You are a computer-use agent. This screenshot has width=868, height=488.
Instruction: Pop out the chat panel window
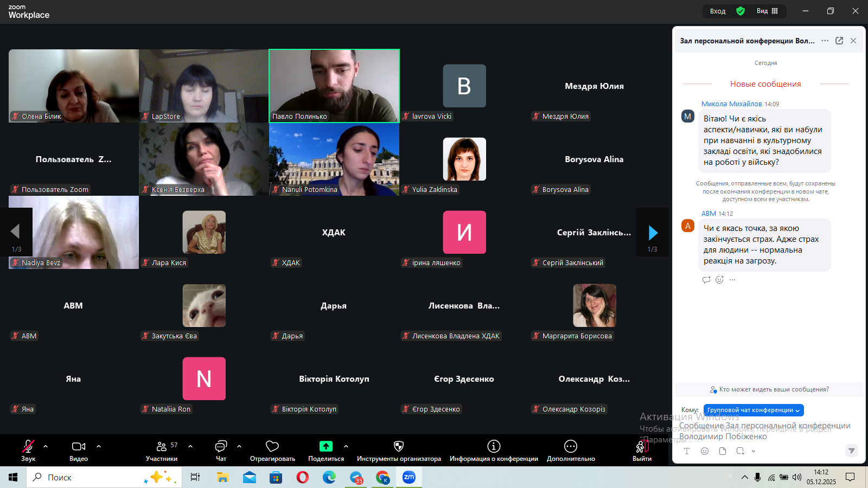click(839, 41)
